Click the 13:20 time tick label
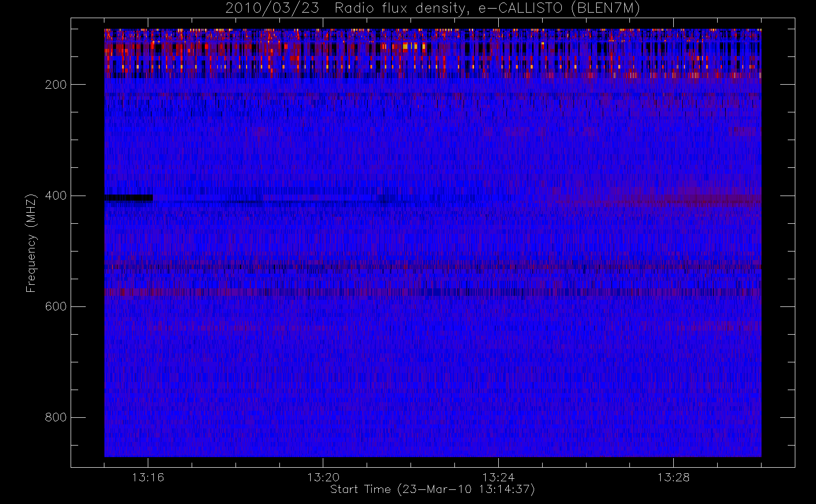Screen dimensions: 816x504 point(323,477)
